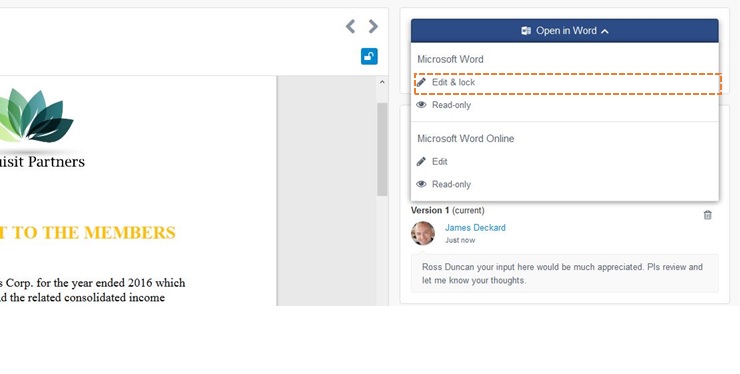Click James Deckard's avatar photo
This screenshot has height=374, width=740.
(422, 233)
